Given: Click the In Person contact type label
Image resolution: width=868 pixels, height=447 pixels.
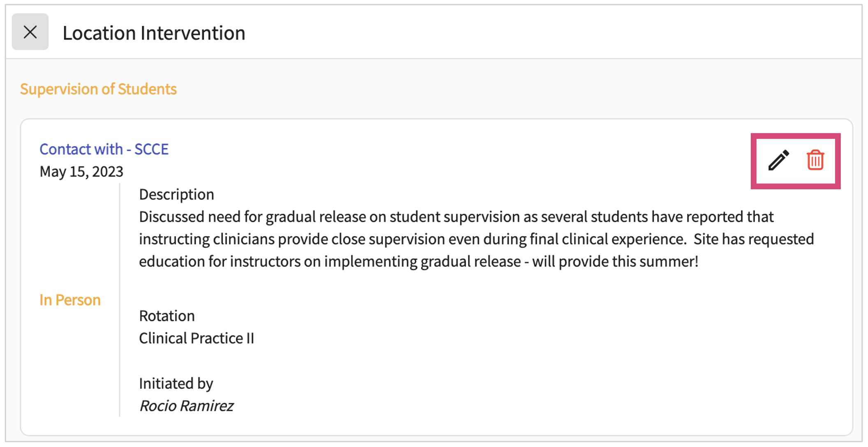Looking at the screenshot, I should coord(70,300).
